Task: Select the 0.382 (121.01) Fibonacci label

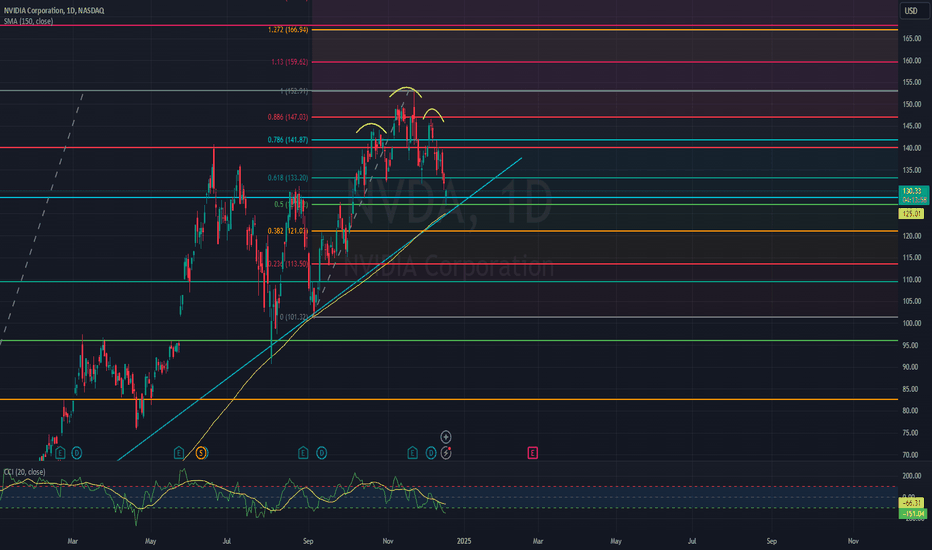Action: [288, 231]
